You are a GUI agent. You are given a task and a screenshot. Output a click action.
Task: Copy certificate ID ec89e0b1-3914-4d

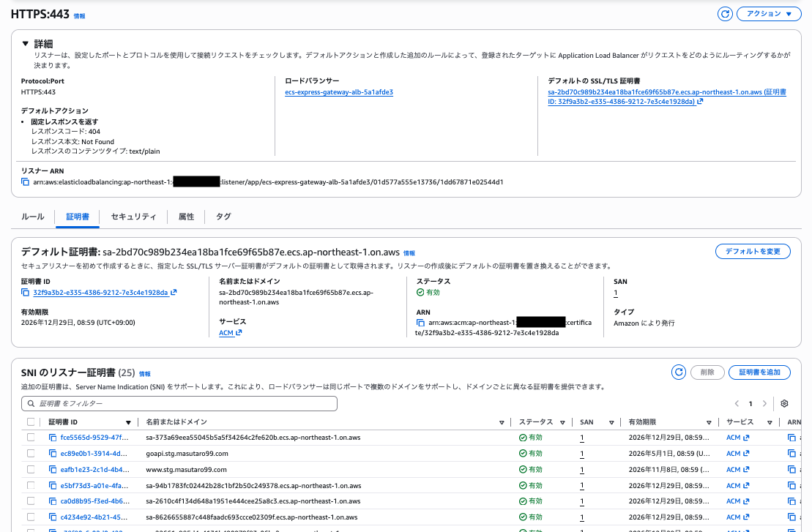point(52,453)
